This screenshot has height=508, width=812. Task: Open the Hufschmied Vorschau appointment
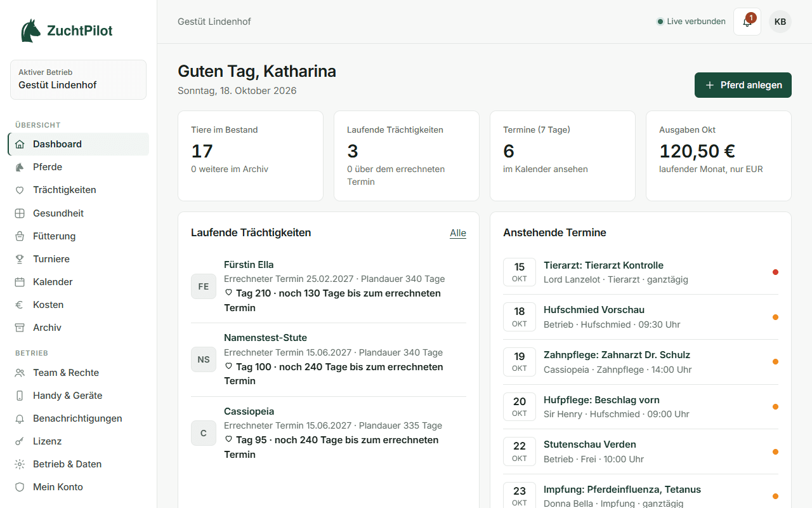tap(641, 317)
